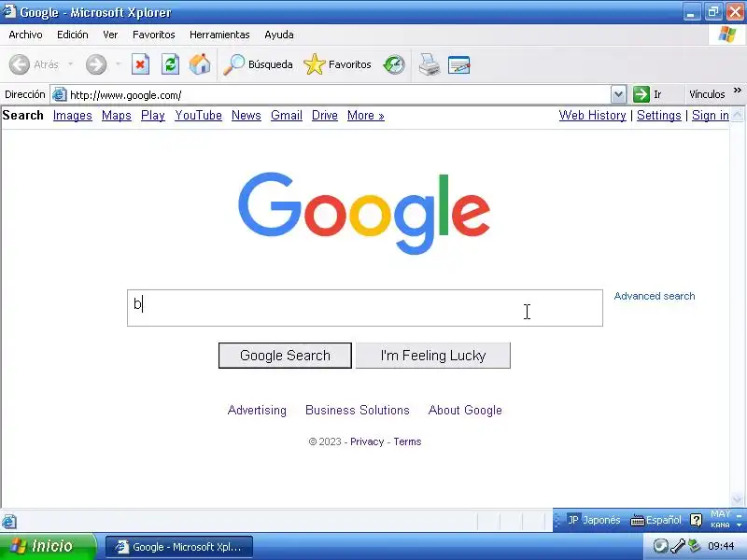Click the language bar help question icon
This screenshot has height=560, width=747.
[696, 520]
